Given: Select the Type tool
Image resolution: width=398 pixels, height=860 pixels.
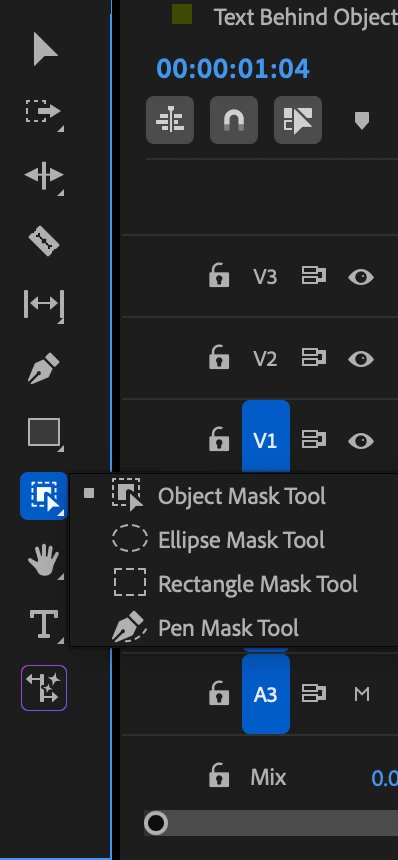Looking at the screenshot, I should coord(44,624).
